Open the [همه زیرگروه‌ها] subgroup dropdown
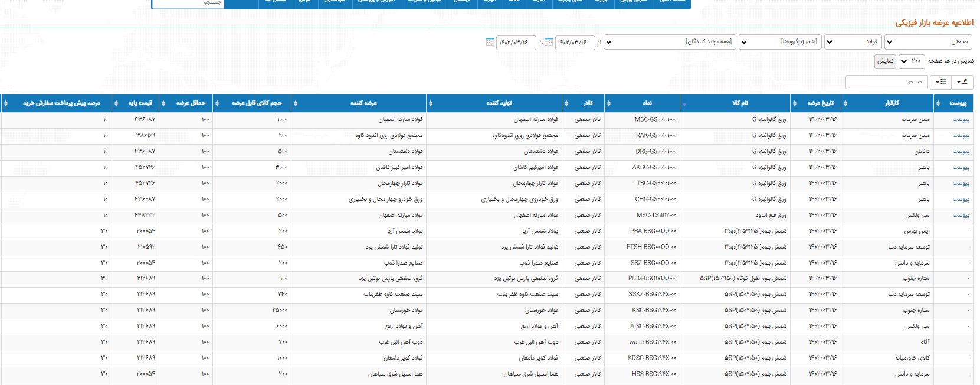The image size is (980, 385). pos(780,42)
